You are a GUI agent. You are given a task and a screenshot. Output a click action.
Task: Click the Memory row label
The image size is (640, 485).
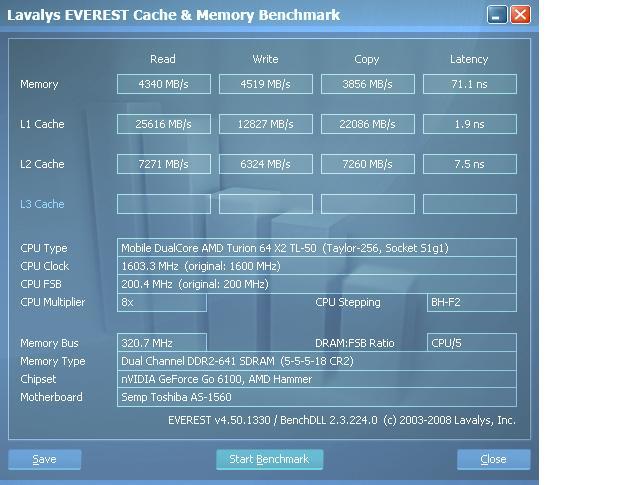39,85
